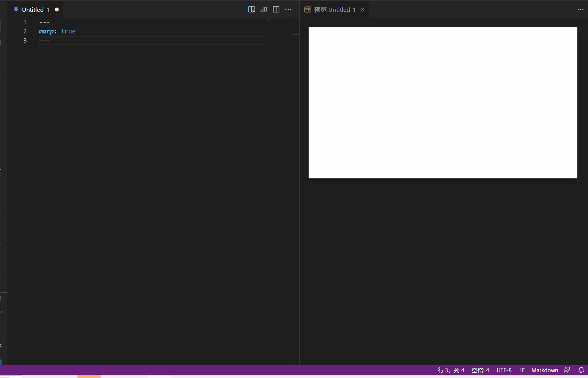588x378 pixels.
Task: Switch to the 预览 Untitled-1 preview tab
Action: pos(336,9)
